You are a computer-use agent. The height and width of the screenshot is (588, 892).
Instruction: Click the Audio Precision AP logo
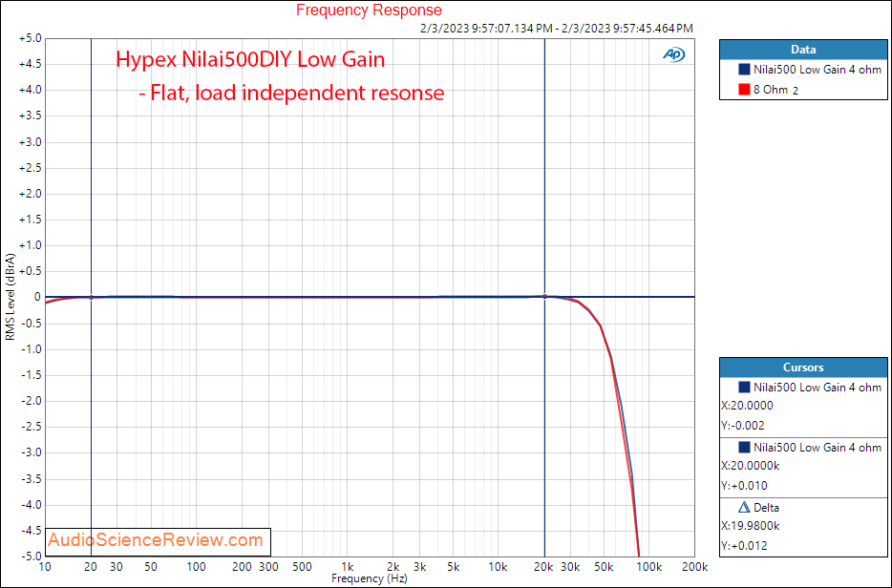pyautogui.click(x=674, y=54)
